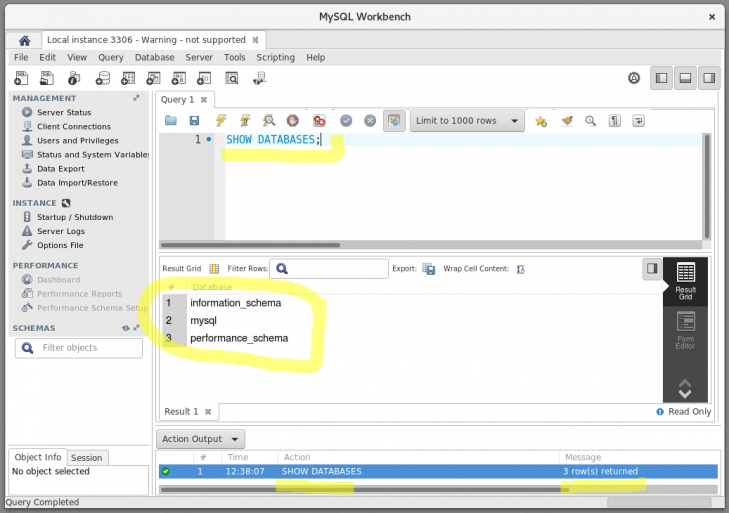Rollback the transaction with X icon

click(x=370, y=121)
